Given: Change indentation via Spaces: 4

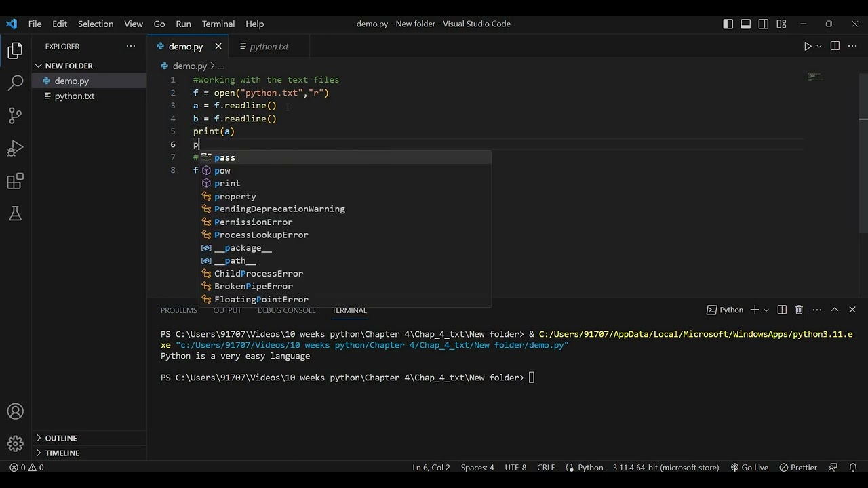Looking at the screenshot, I should (x=477, y=468).
